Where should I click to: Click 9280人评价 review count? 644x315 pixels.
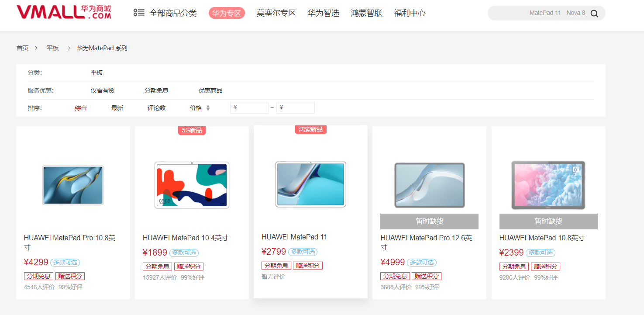tap(515, 278)
